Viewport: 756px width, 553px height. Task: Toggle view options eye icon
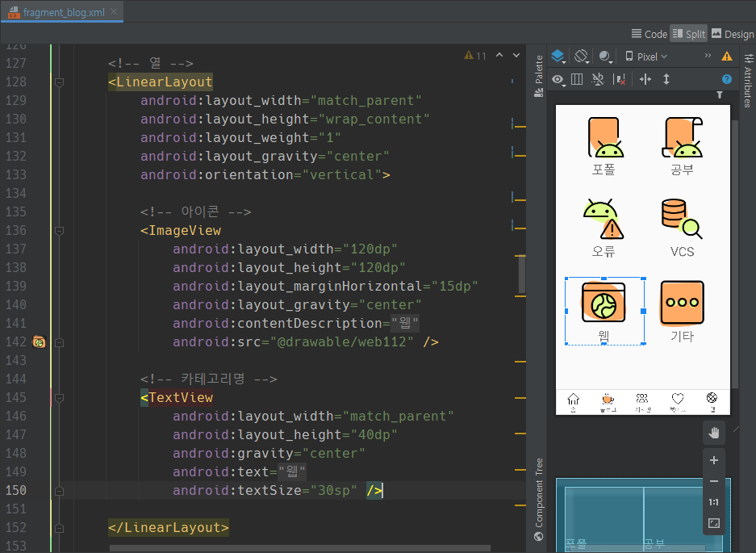[x=558, y=80]
